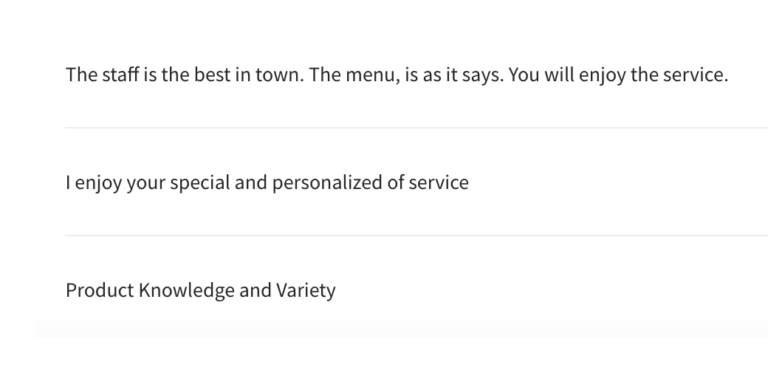
Task: Select the 'I enjoy your special and personalized' review
Action: click(x=267, y=183)
